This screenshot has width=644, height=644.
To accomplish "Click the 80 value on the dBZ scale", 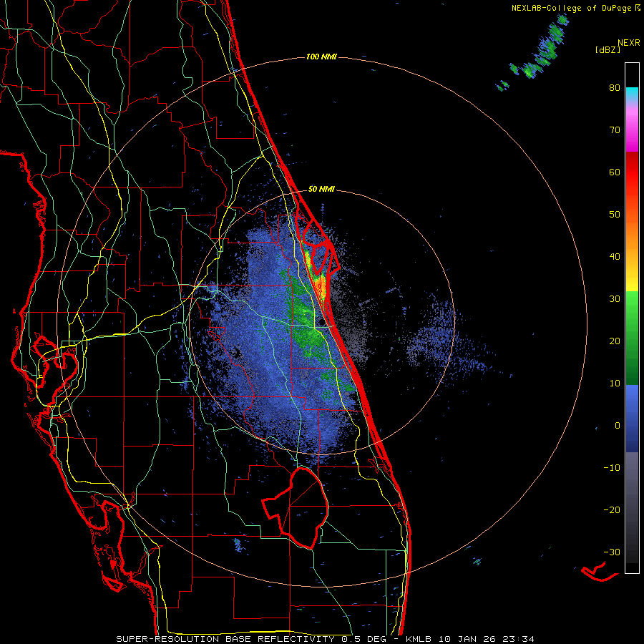I will click(615, 88).
